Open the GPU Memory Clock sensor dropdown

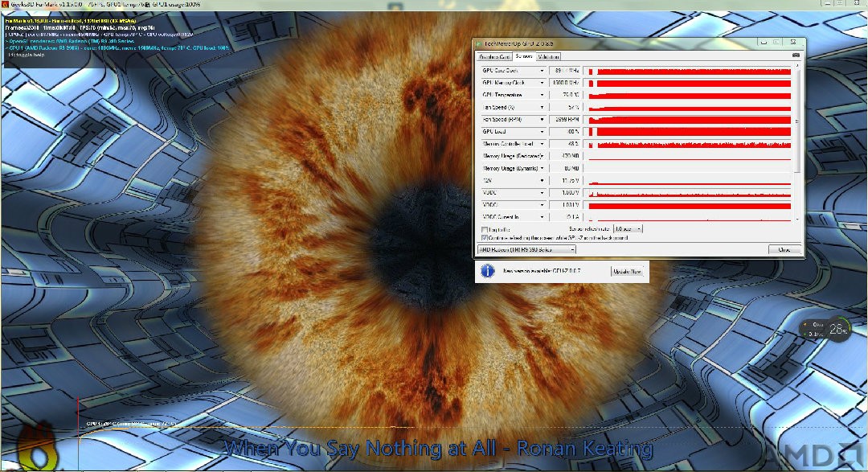(x=542, y=83)
